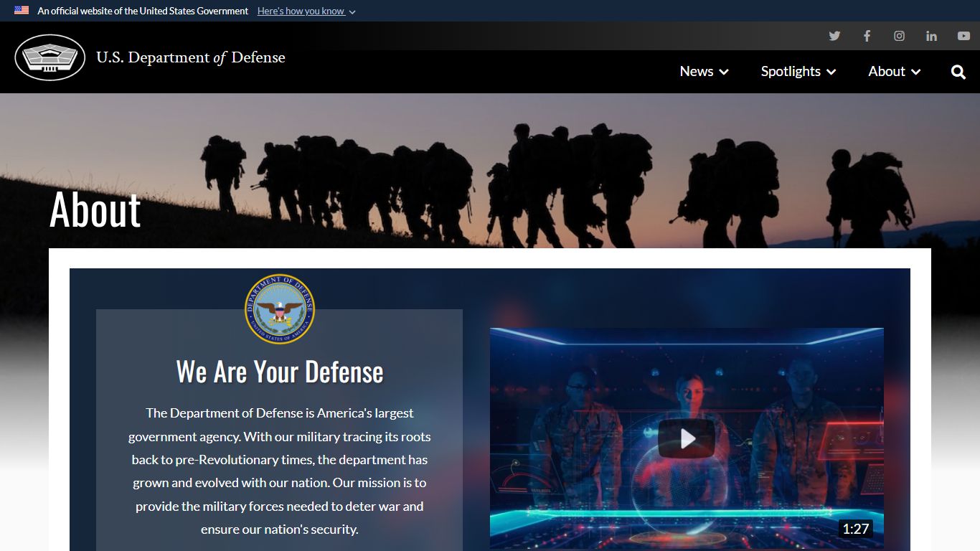The image size is (980, 551).
Task: Play the video with the play button
Action: point(687,438)
